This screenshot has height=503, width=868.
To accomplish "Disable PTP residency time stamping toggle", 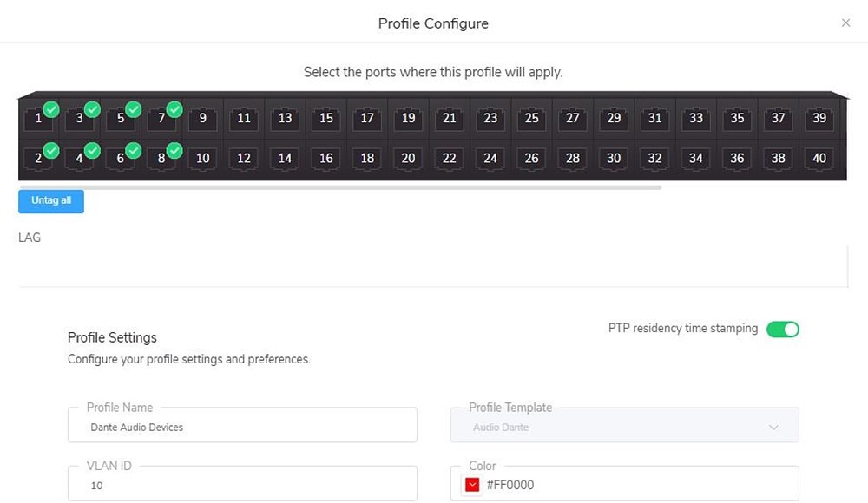I will pyautogui.click(x=782, y=330).
